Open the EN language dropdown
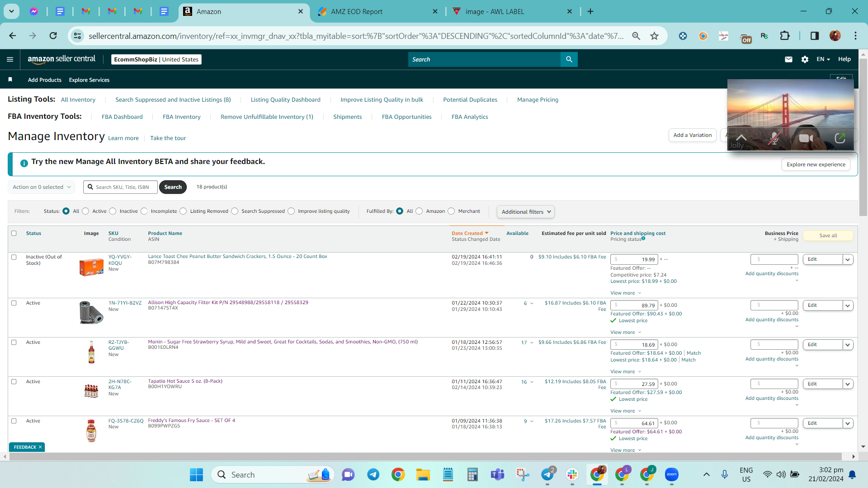 click(823, 59)
